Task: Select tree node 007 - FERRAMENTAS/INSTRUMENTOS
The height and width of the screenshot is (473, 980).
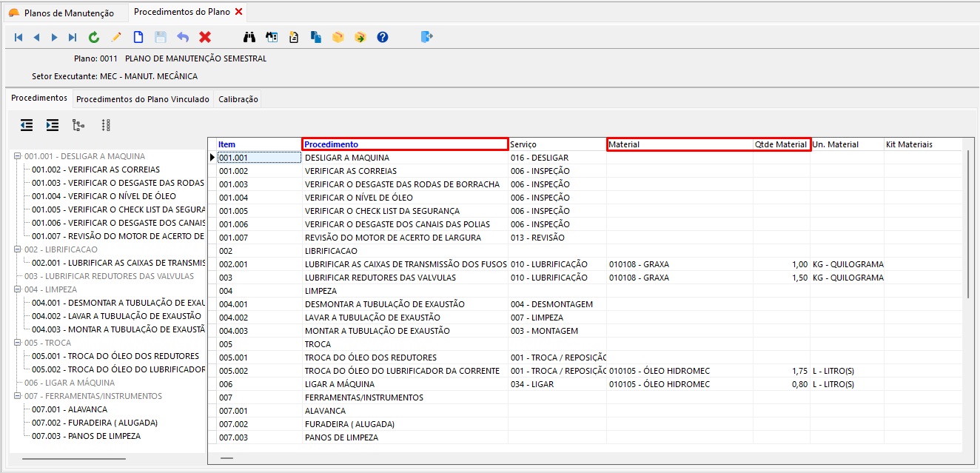Action: (x=93, y=396)
